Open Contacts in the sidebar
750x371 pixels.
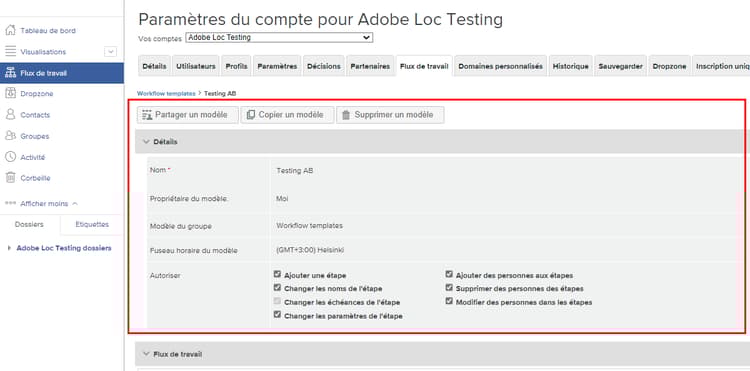click(35, 115)
